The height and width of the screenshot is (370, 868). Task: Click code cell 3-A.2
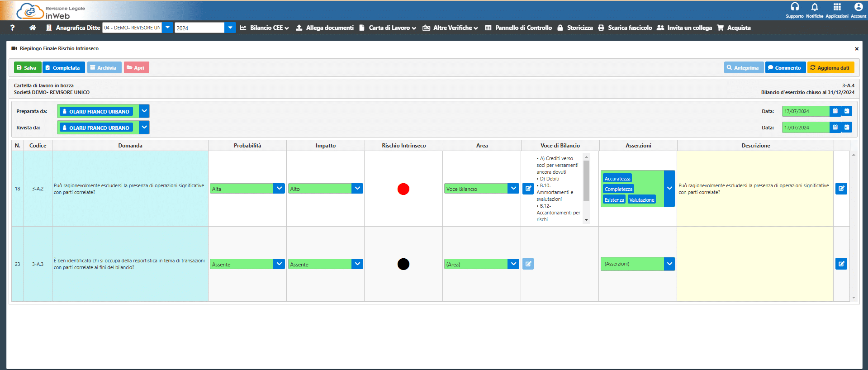click(x=38, y=189)
